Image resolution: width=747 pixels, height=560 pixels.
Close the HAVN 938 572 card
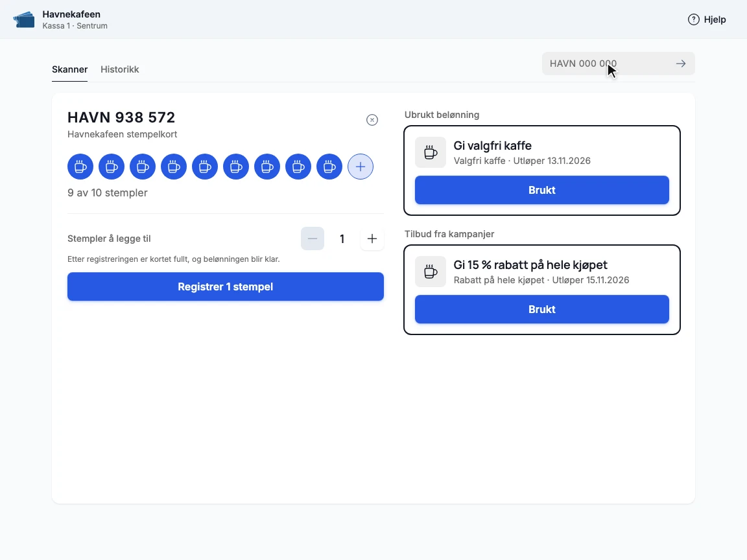372,120
